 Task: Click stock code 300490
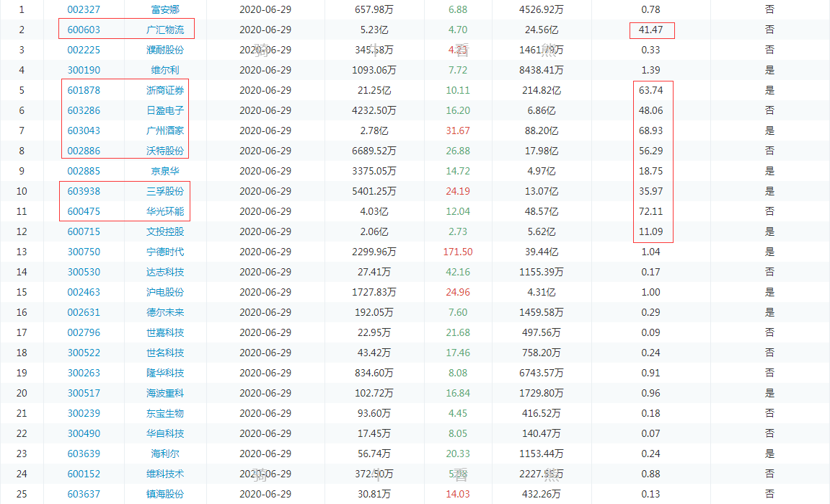tap(84, 433)
